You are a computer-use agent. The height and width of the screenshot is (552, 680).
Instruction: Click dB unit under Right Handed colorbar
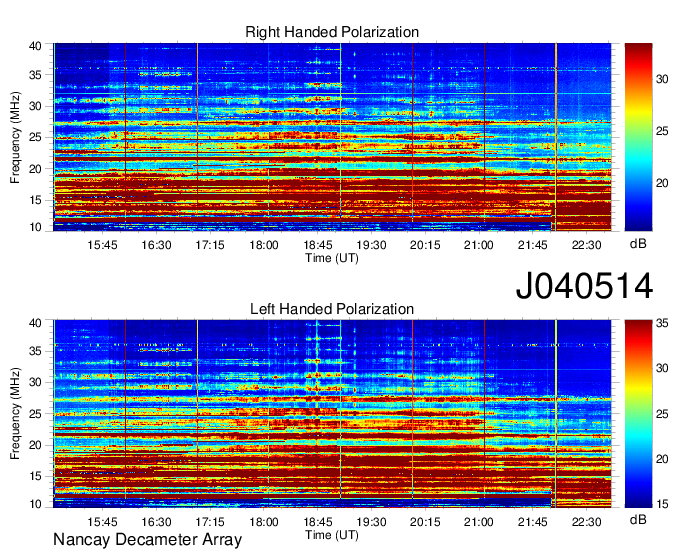pyautogui.click(x=638, y=244)
